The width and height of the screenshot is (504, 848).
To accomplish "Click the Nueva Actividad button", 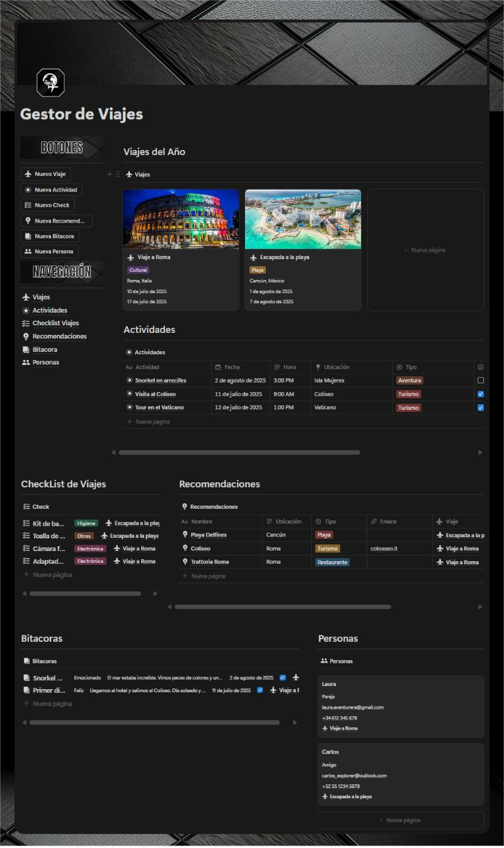I will [x=51, y=190].
